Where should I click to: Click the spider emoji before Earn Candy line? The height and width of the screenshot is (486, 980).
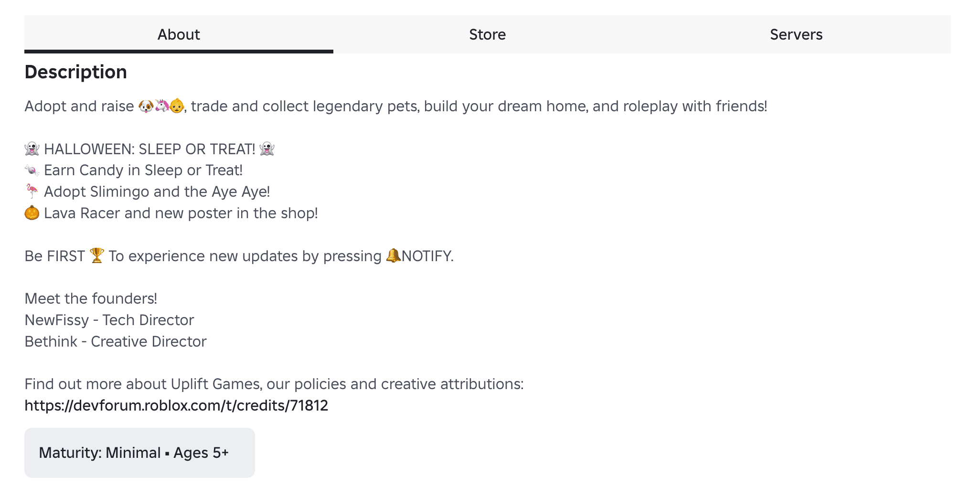32,169
